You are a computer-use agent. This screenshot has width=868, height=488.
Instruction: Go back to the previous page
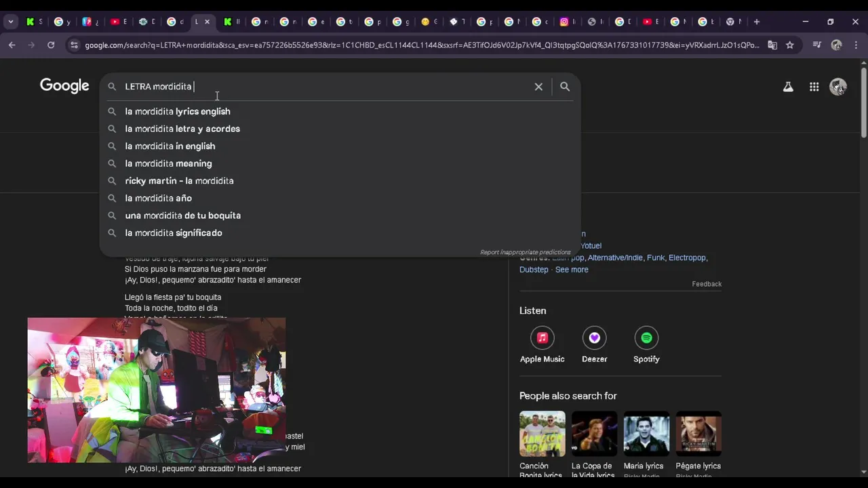pyautogui.click(x=12, y=45)
